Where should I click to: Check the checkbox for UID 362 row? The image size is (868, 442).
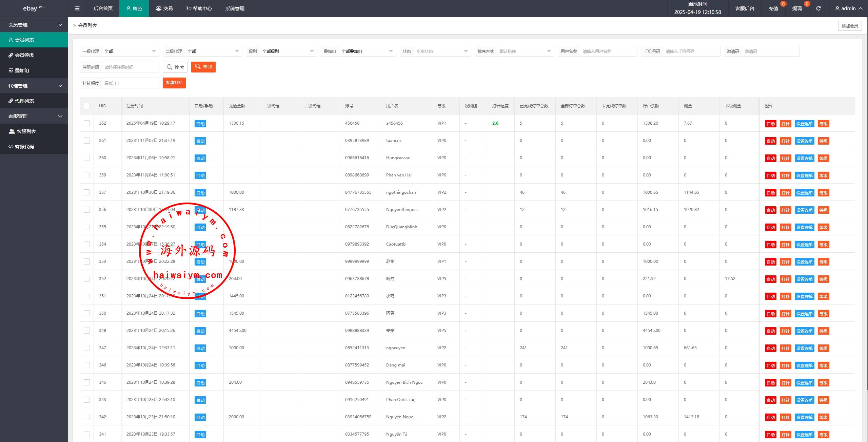click(x=87, y=123)
